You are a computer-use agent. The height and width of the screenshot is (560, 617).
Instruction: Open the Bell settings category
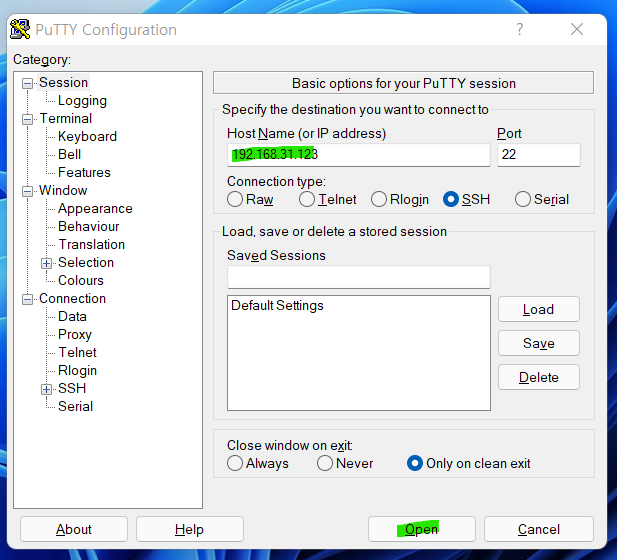[69, 154]
